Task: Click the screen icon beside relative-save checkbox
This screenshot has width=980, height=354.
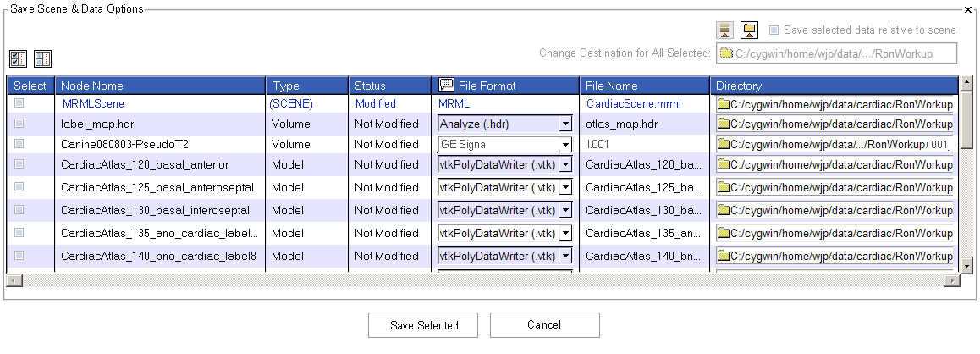Action: point(749,30)
